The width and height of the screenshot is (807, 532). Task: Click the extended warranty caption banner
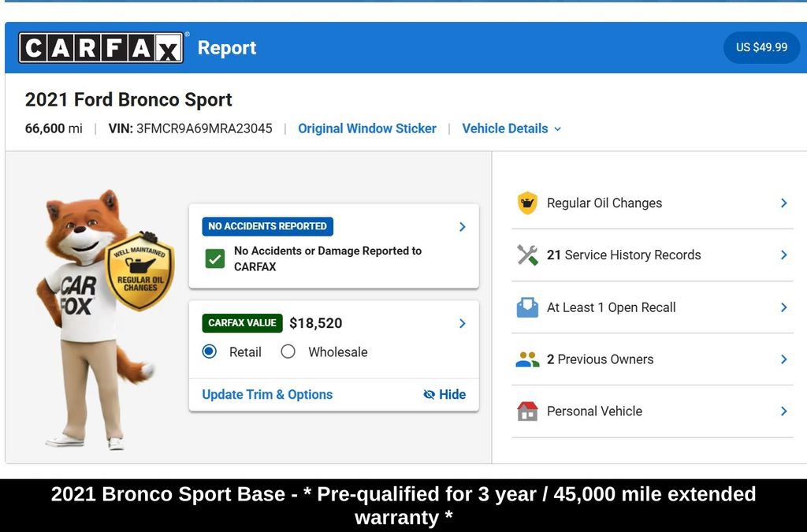point(403,505)
